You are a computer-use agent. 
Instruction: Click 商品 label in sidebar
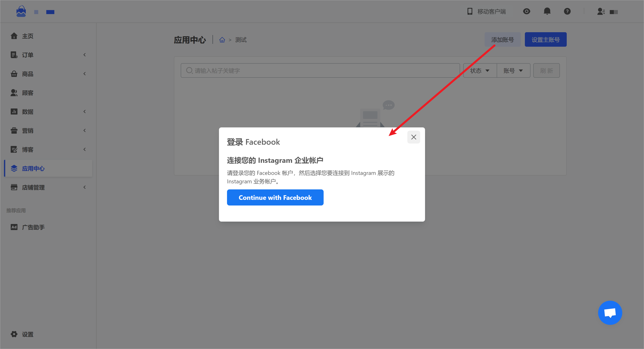click(x=28, y=74)
